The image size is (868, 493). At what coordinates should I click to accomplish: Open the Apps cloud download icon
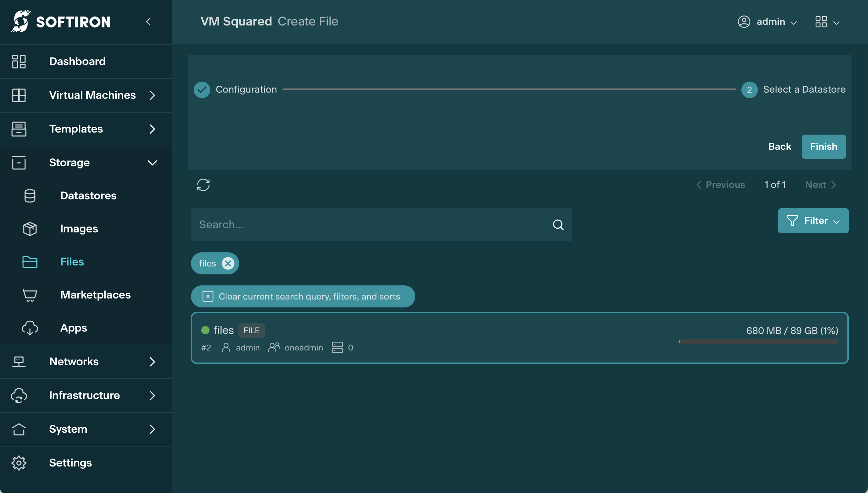30,328
